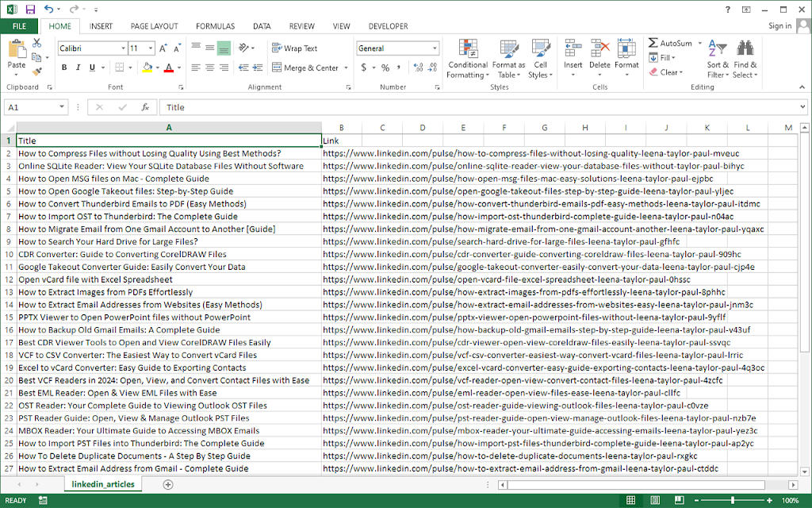Switch to the DEVELOPER tab
812x508 pixels.
point(389,26)
